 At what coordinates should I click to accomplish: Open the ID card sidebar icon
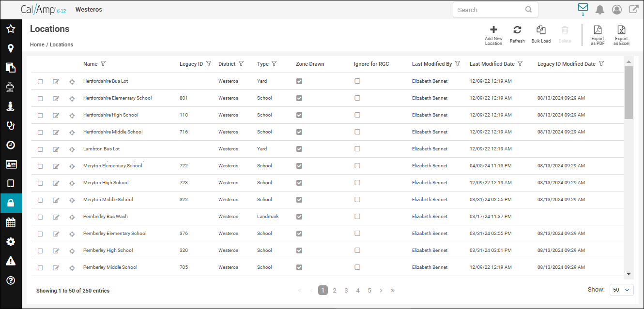click(11, 164)
